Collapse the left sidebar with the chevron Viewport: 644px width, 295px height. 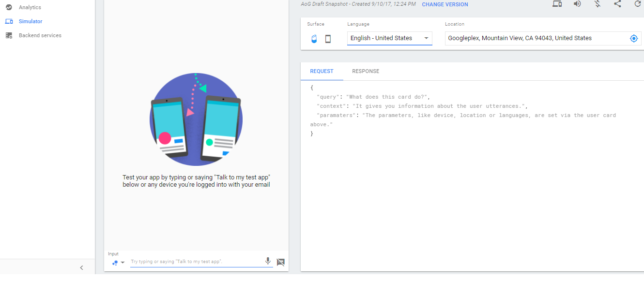(81, 267)
